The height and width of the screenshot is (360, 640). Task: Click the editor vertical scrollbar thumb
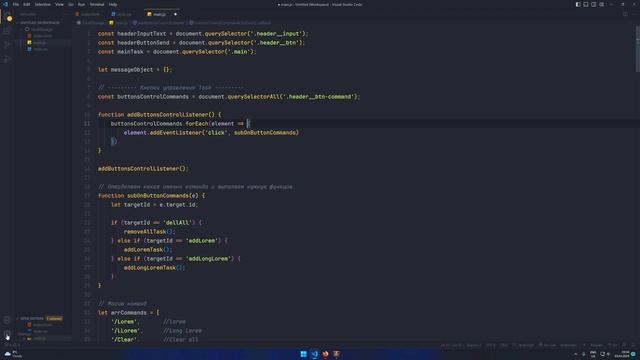(x=638, y=49)
